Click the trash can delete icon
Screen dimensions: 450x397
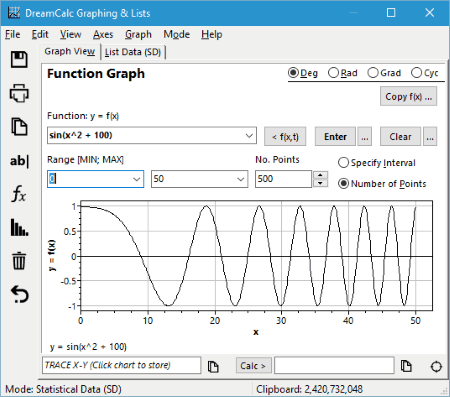(x=19, y=261)
